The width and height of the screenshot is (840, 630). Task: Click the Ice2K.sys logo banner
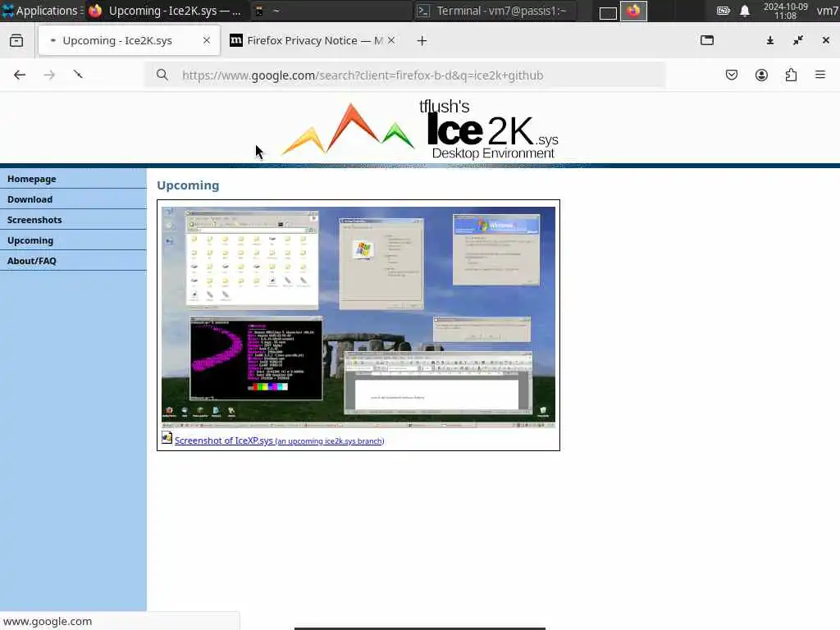[x=419, y=130]
